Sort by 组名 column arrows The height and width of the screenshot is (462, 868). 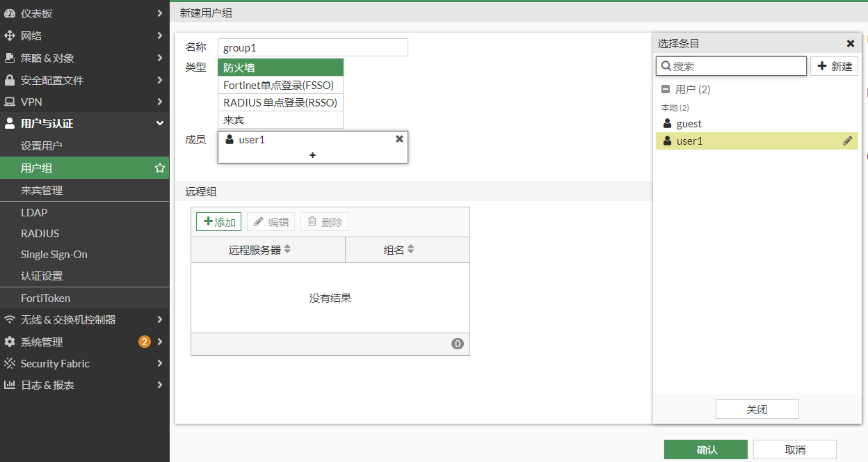tap(410, 249)
